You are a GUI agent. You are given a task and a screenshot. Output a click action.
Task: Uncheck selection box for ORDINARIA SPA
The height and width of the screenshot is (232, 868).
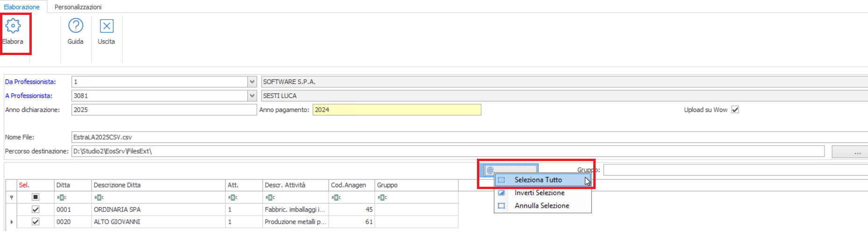(x=36, y=210)
